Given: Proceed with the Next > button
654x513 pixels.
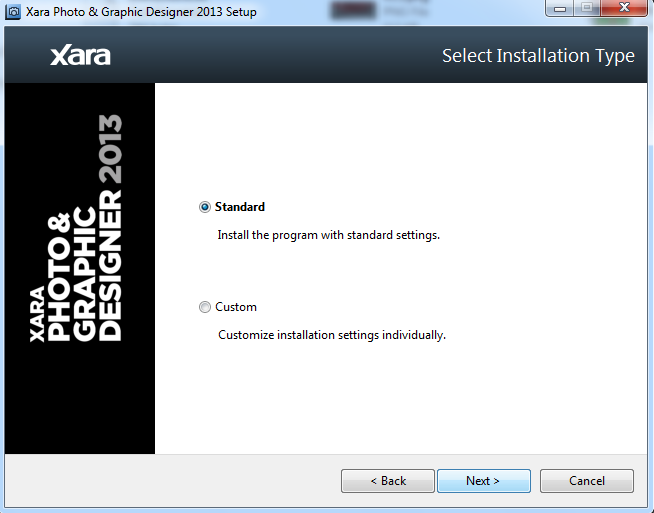Looking at the screenshot, I should (x=484, y=481).
